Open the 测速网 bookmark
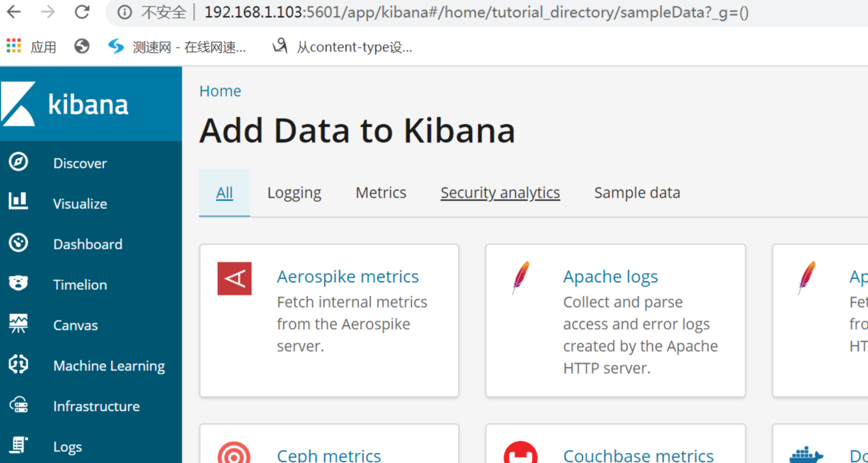Screen dimensions: 868x463 pos(178,47)
